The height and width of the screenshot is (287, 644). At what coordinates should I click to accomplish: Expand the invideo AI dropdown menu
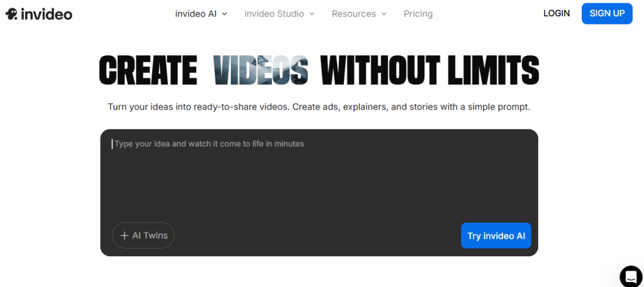[x=201, y=14]
